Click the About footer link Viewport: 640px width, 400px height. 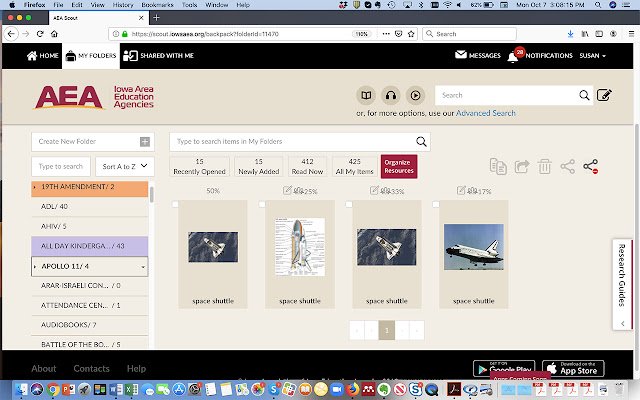click(x=44, y=369)
